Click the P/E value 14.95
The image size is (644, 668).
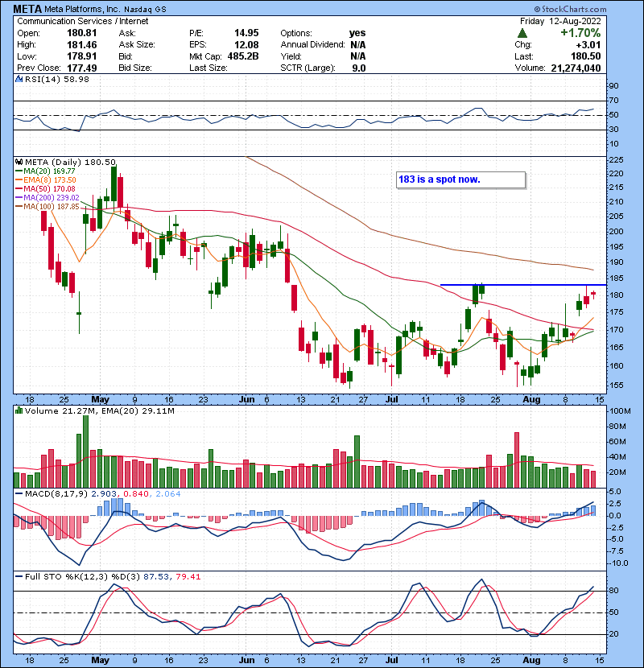click(x=246, y=33)
